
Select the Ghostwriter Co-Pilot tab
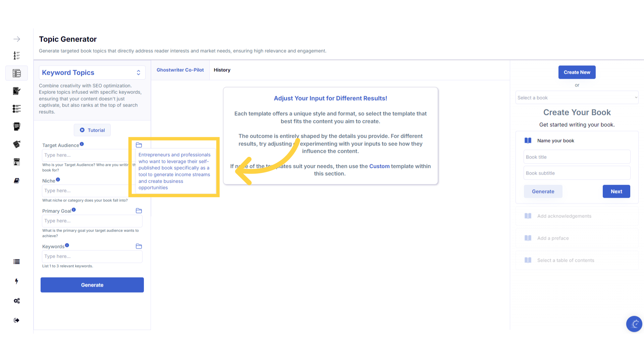[x=180, y=70]
